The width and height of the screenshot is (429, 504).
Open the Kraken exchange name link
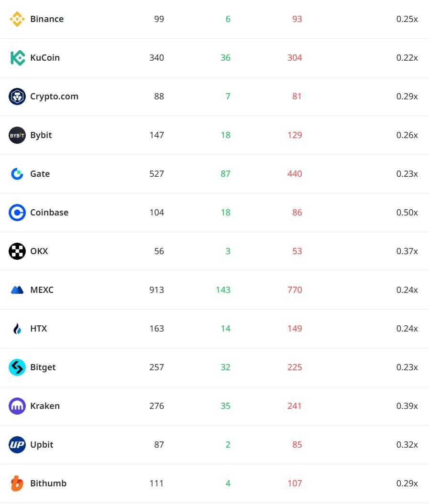pos(45,406)
